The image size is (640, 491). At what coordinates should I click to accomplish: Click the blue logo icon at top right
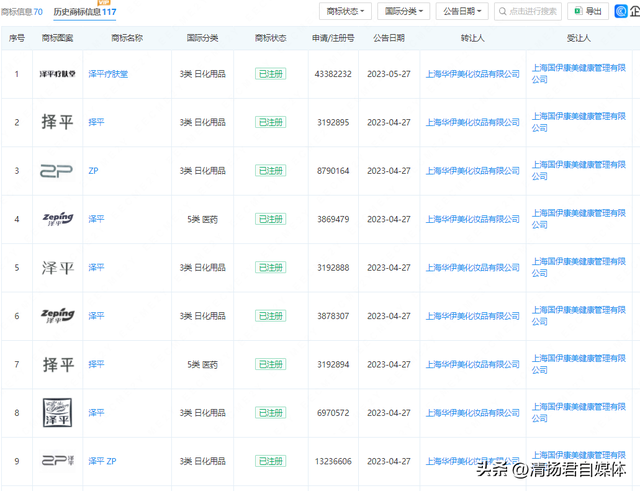point(625,11)
